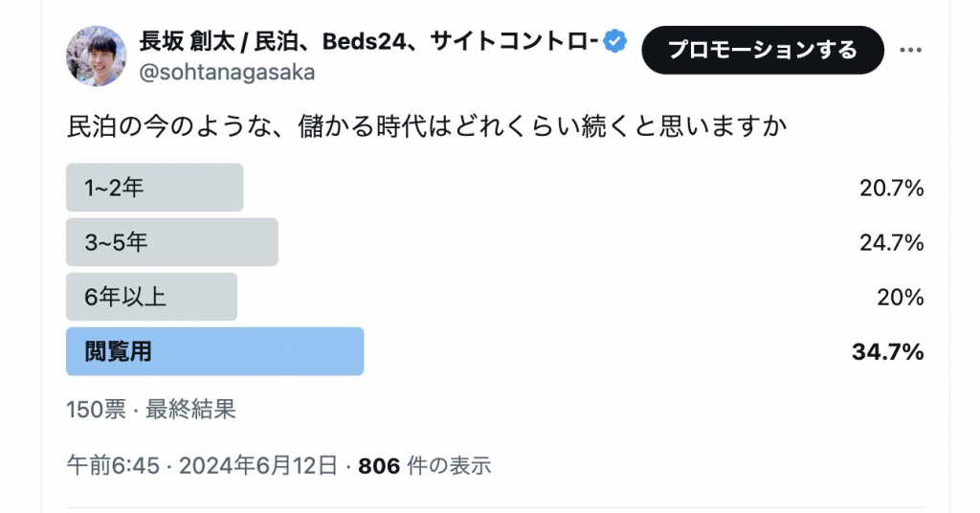The width and height of the screenshot is (980, 513).
Task: Click the プロモーションする button
Action: click(762, 50)
